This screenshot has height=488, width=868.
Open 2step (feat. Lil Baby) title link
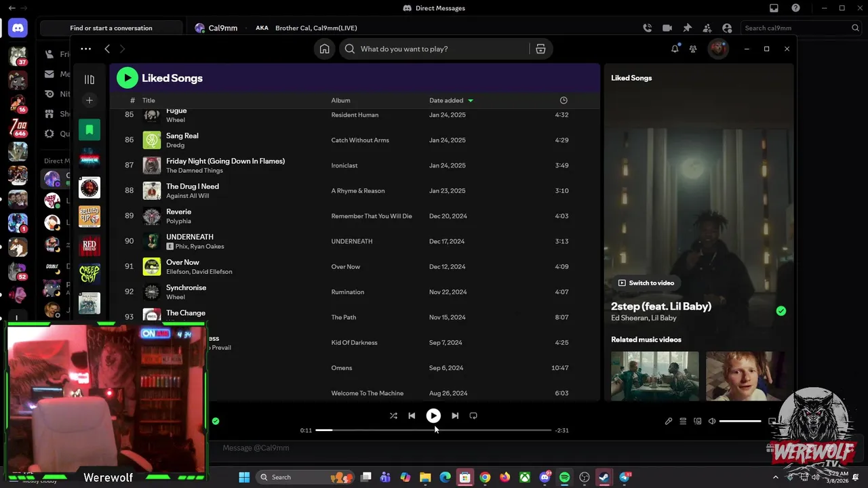[x=661, y=306]
